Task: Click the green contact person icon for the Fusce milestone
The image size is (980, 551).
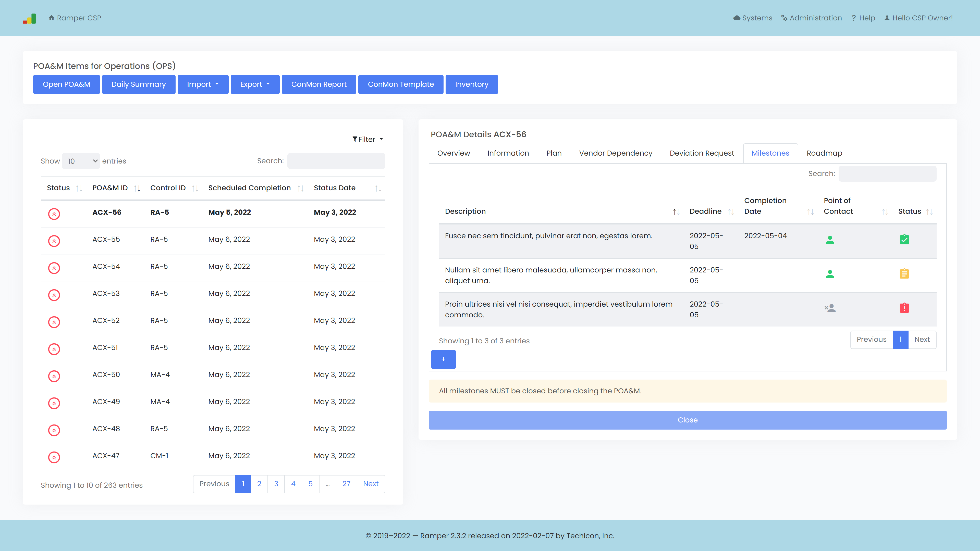Action: pyautogui.click(x=830, y=240)
